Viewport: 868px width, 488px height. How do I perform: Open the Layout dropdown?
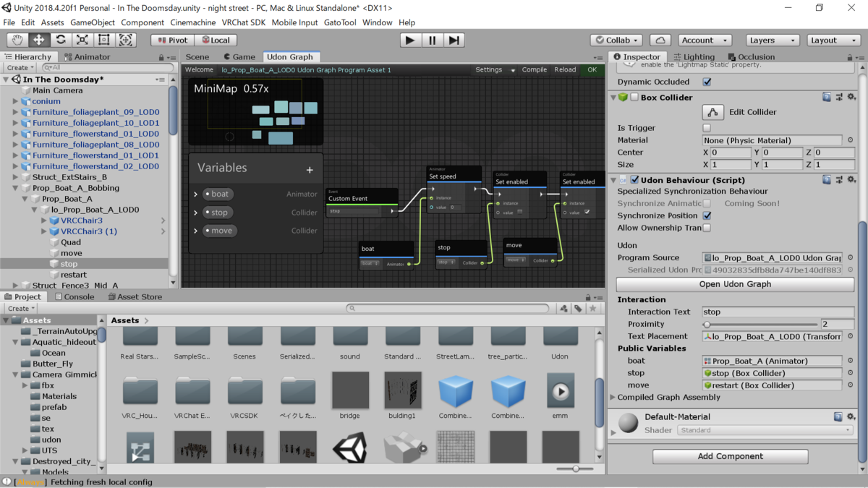(834, 40)
